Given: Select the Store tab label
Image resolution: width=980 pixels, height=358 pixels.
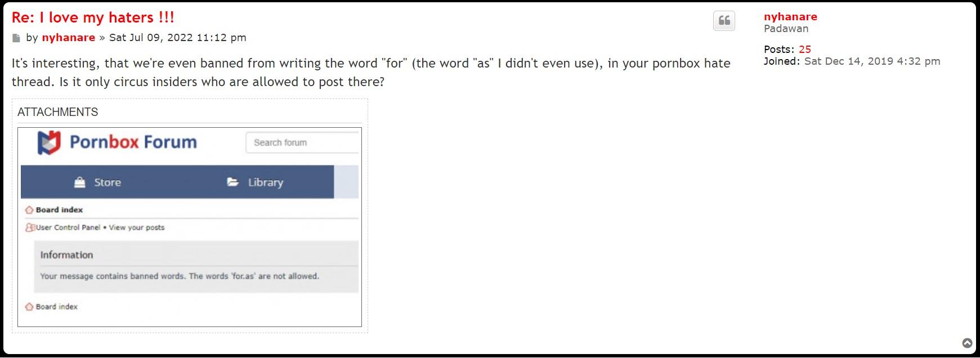Looking at the screenshot, I should (108, 182).
